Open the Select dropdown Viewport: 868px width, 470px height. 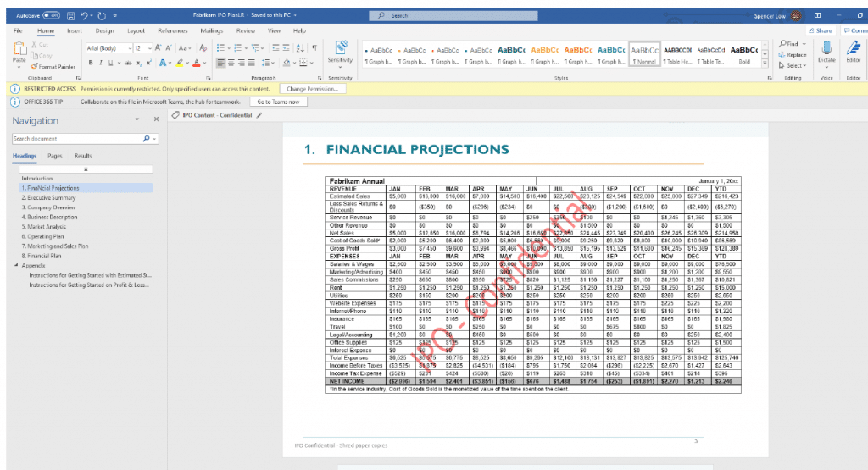793,65
